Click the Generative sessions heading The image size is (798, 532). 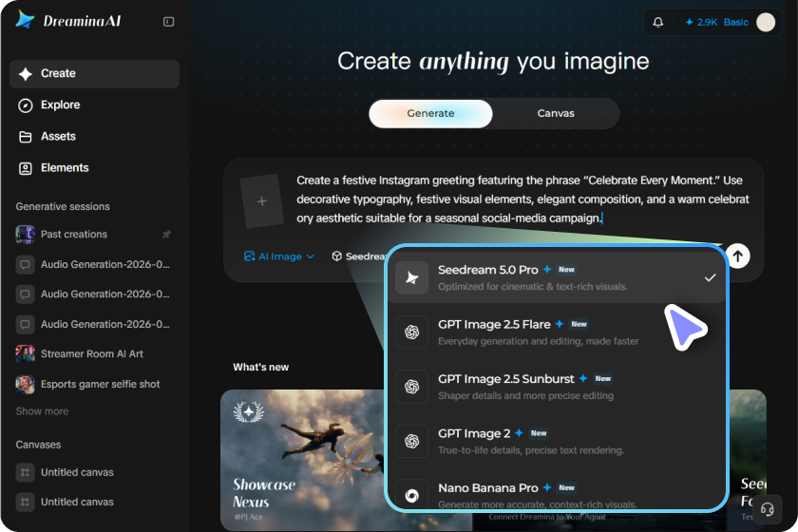click(63, 207)
